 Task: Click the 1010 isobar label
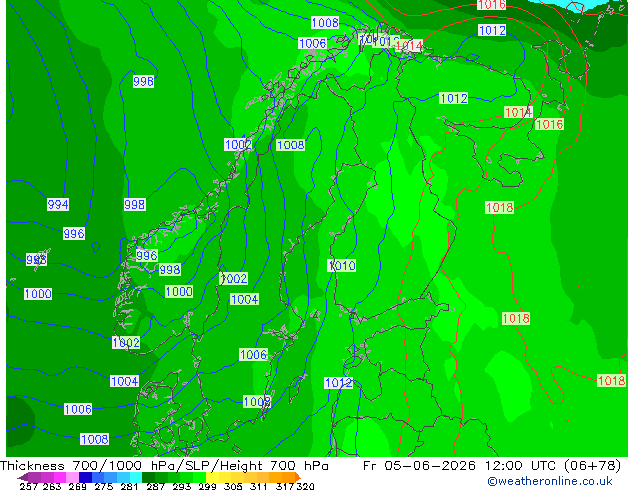342,266
